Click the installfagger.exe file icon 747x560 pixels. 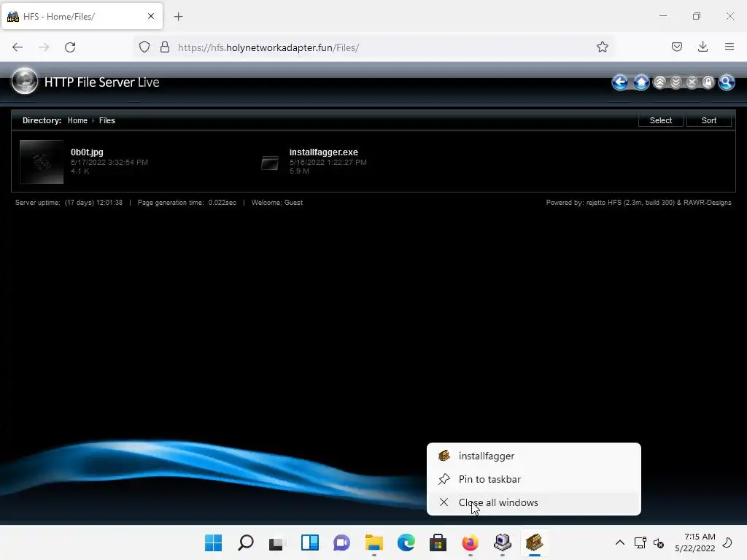(x=270, y=163)
